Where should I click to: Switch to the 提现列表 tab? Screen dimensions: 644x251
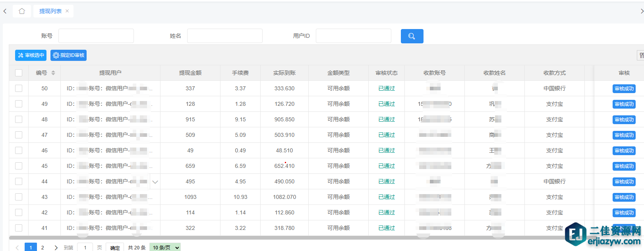pyautogui.click(x=50, y=11)
